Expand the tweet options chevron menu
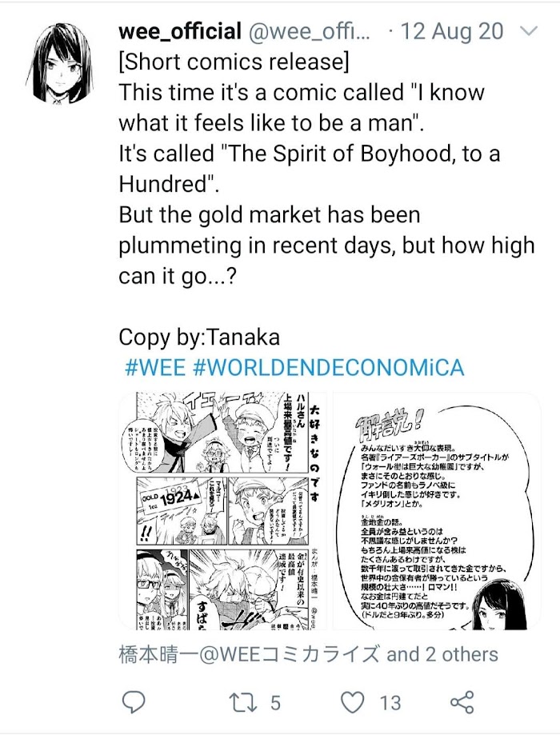Viewport: 560px width, 743px height. click(529, 31)
